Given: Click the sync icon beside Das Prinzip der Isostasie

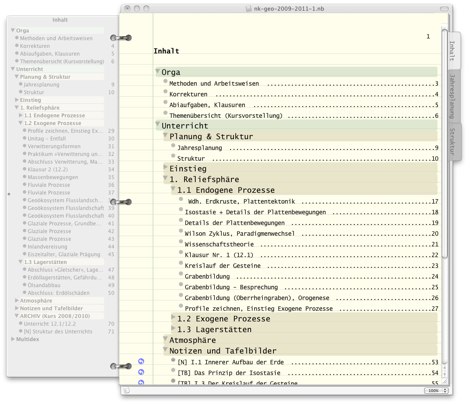Looking at the screenshot, I should (141, 372).
